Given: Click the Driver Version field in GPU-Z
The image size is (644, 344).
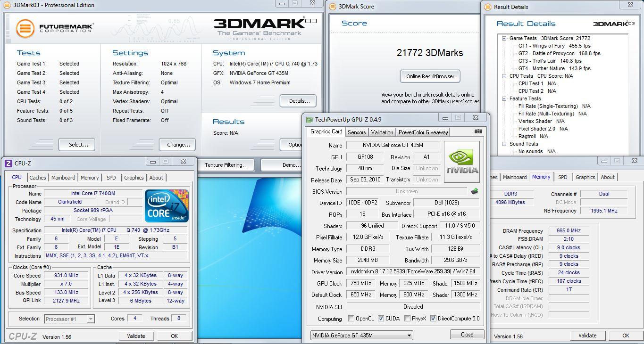Looking at the screenshot, I should tap(413, 272).
